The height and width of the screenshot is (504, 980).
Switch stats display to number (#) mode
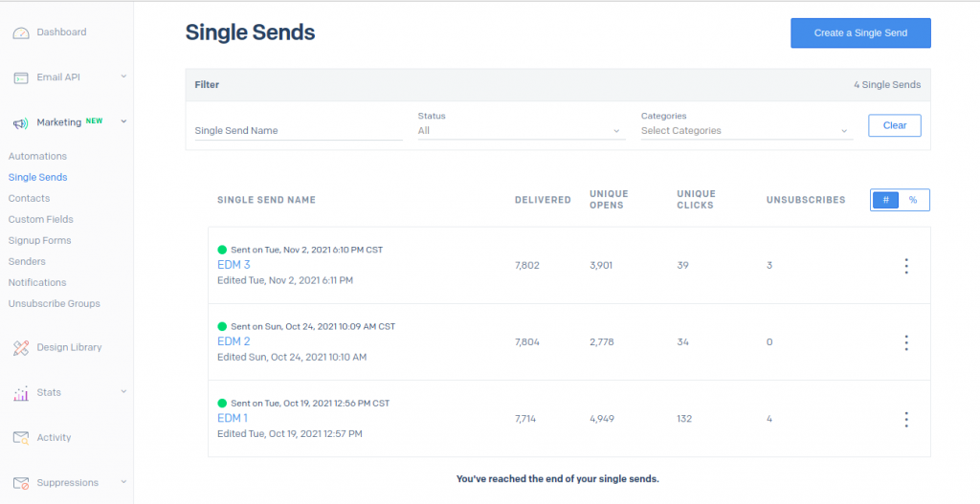(x=885, y=200)
